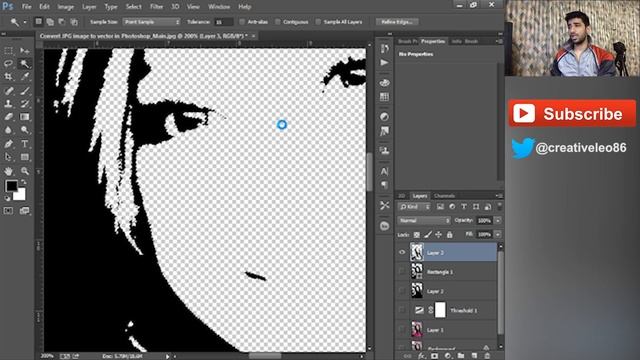Select the Gradient tool
Screen dimensions: 640x360
24,117
